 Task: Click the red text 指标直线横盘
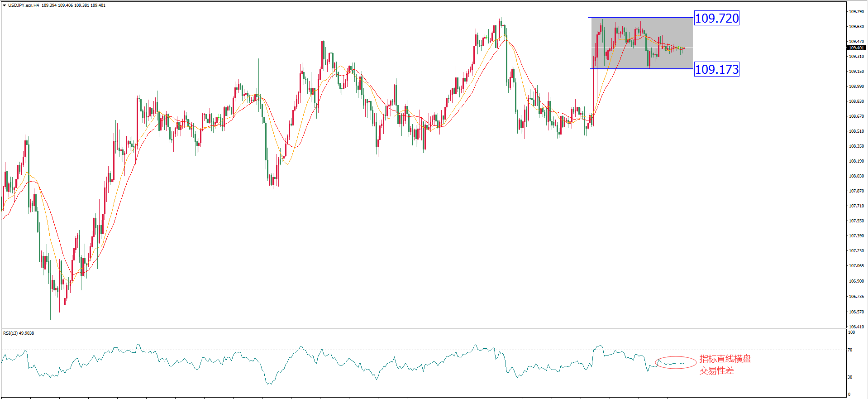725,359
